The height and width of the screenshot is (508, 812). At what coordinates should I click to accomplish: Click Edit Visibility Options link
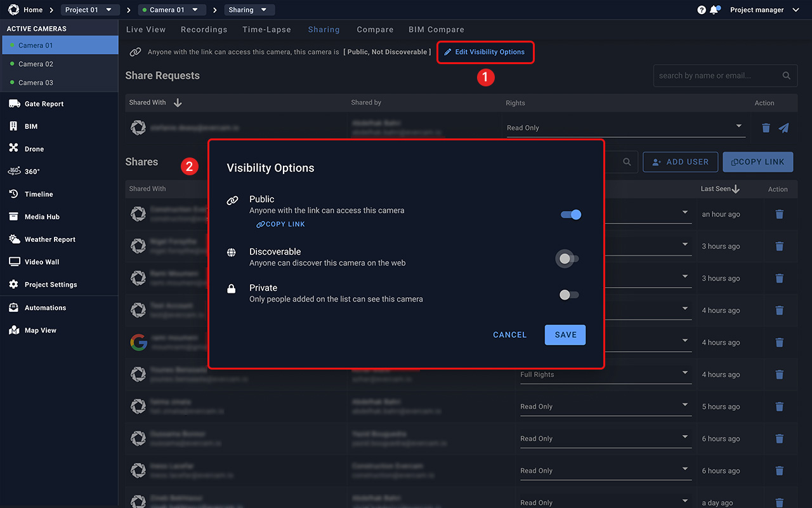(485, 52)
